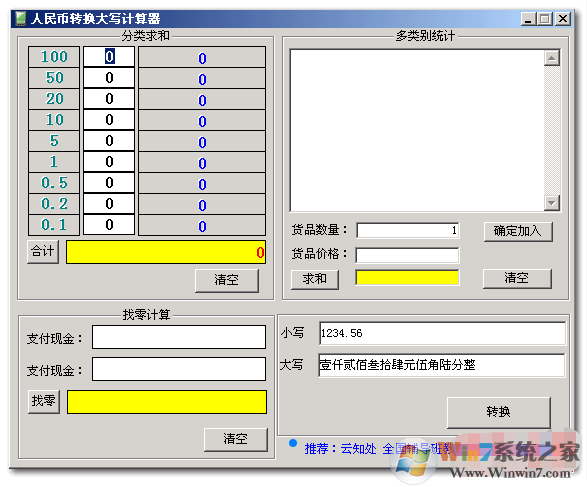
Task: Click the subtotal value in the 20 row
Action: 202,100
